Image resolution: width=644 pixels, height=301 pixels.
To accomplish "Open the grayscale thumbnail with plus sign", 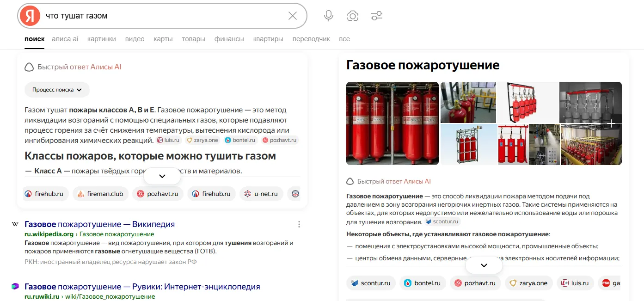I will (x=591, y=102).
